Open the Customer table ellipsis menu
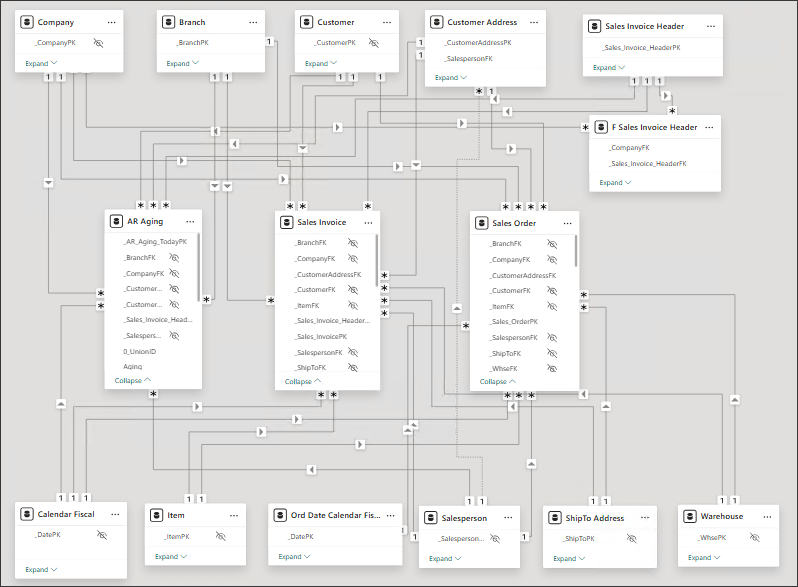The height and width of the screenshot is (587, 798). 383,22
